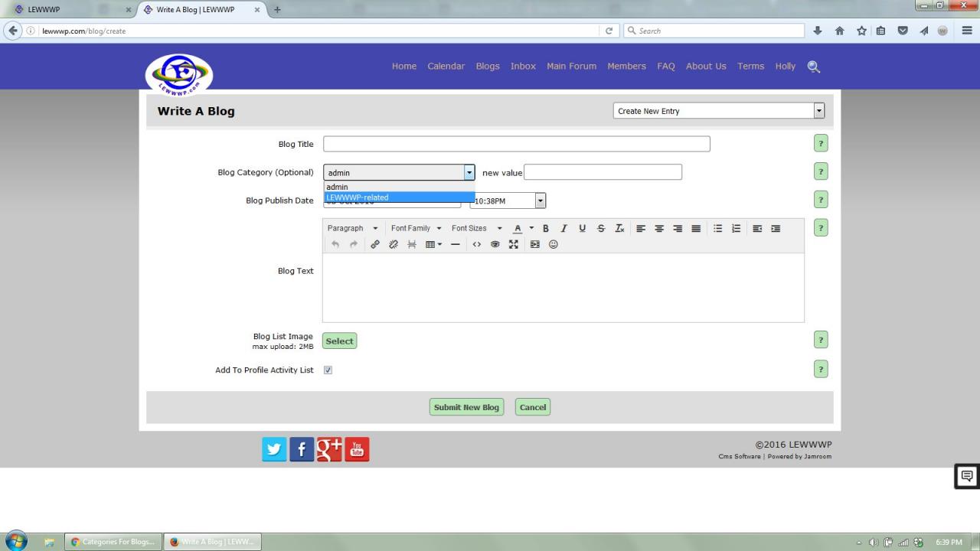The width and height of the screenshot is (980, 551).
Task: Click the insert link icon
Action: pos(375,244)
